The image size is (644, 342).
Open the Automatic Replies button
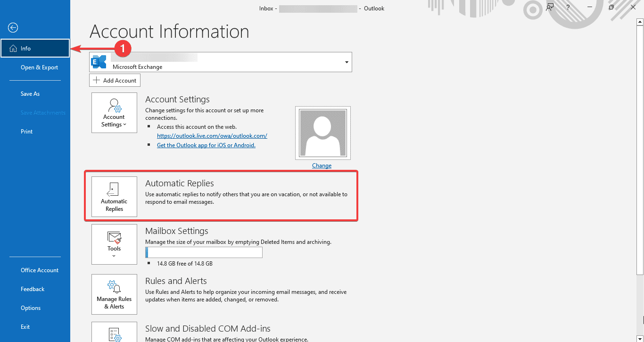(x=114, y=197)
